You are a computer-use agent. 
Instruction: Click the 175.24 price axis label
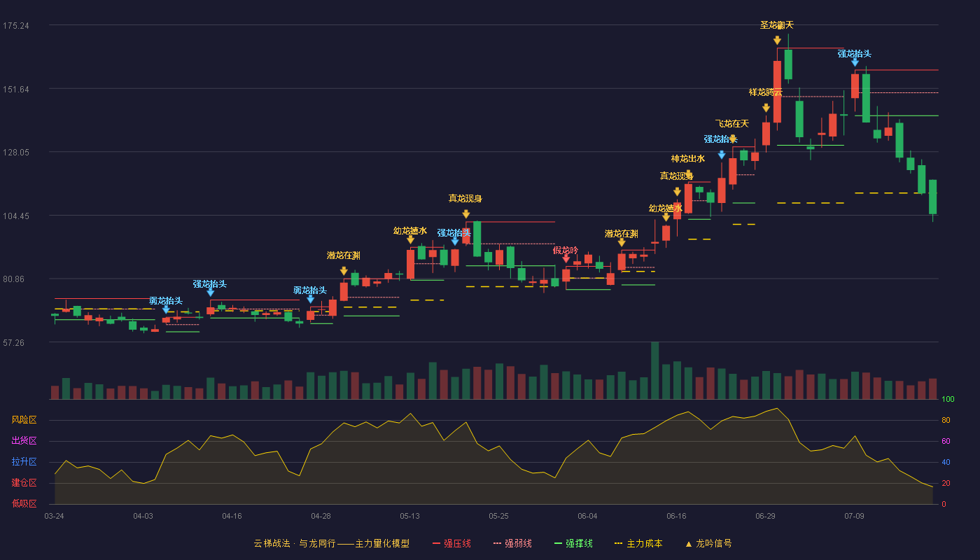[x=15, y=26]
